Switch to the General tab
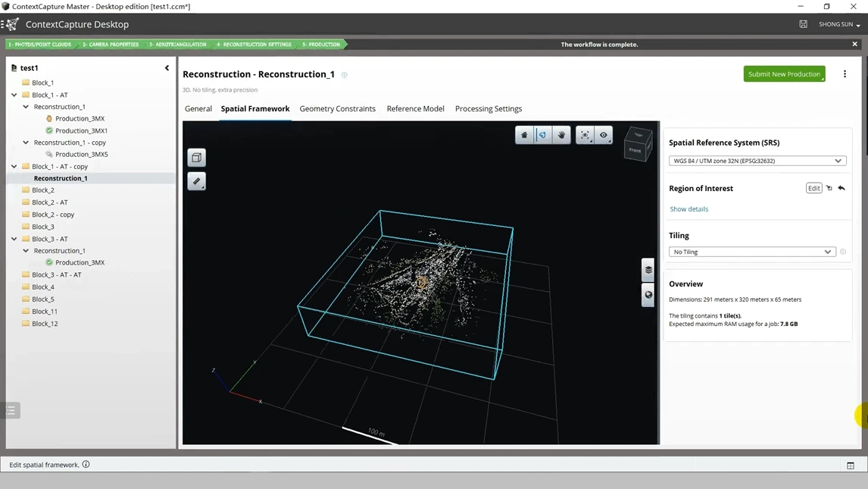868x489 pixels. 198,109
